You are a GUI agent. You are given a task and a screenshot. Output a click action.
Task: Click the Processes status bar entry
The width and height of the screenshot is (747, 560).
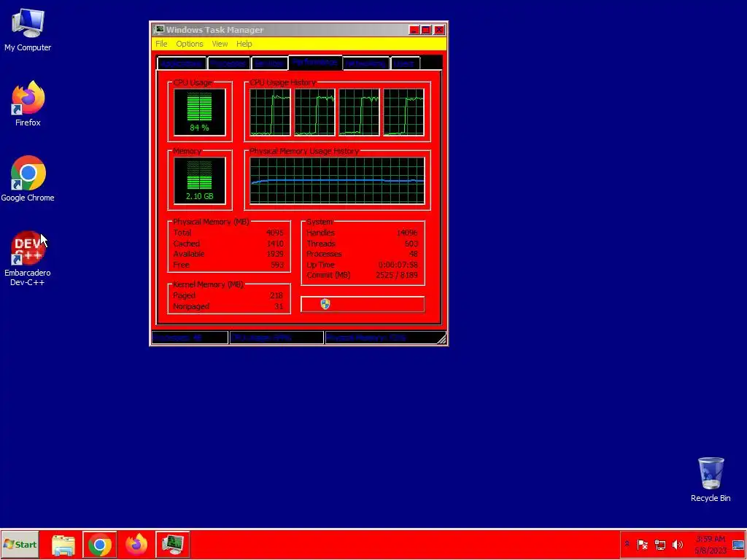tap(190, 338)
